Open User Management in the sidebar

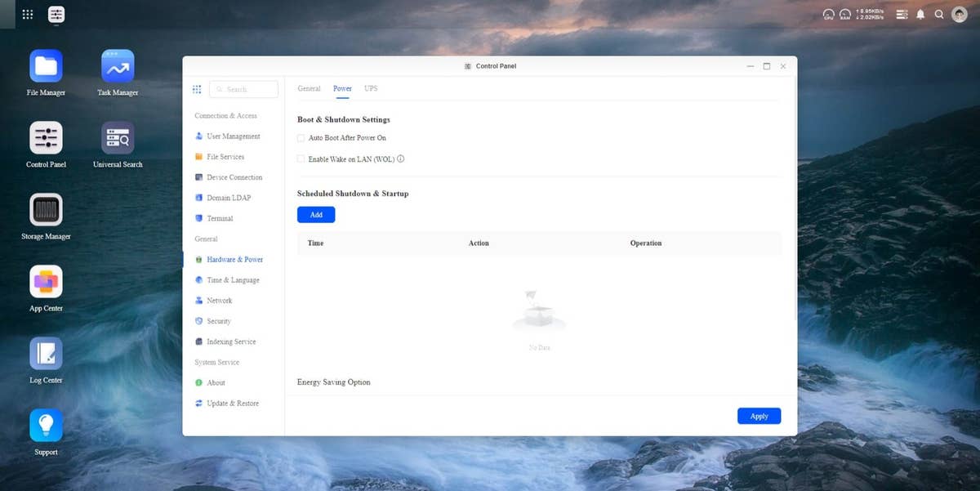pos(233,136)
